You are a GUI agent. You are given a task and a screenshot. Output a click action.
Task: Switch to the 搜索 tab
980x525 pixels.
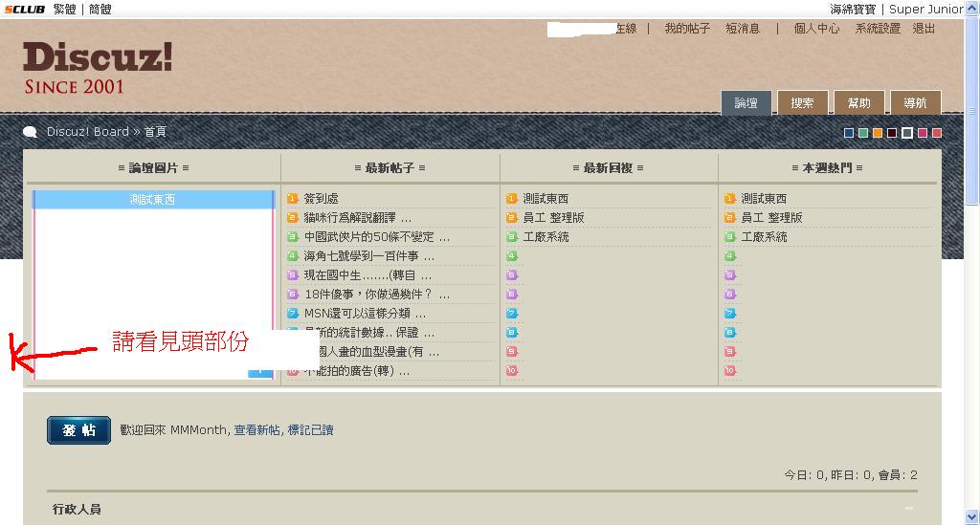802,103
